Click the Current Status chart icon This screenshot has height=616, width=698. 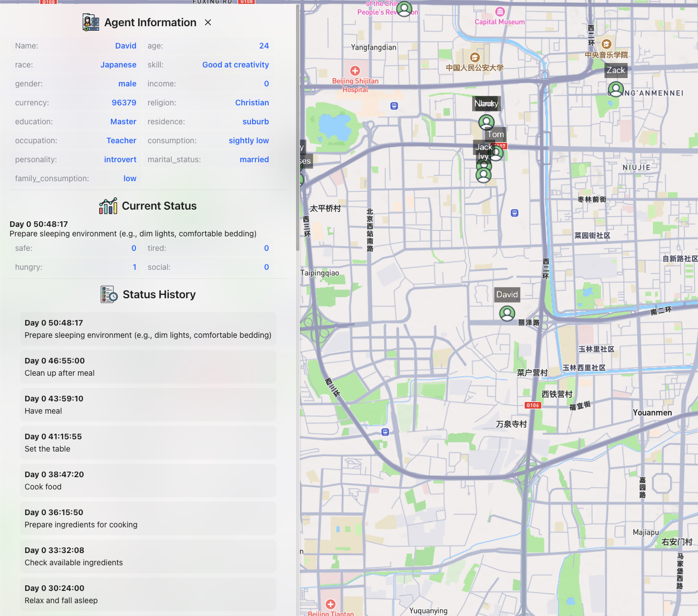coord(108,206)
